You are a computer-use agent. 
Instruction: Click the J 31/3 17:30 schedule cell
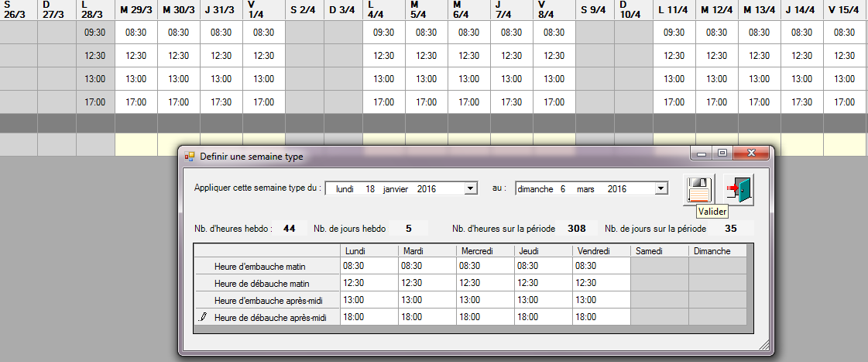(x=221, y=102)
